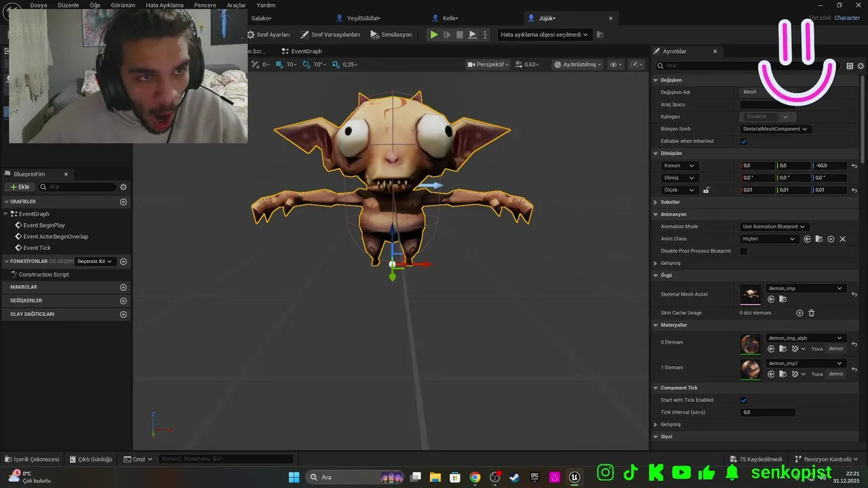The width and height of the screenshot is (868, 488).
Task: Open the viewport performance options icon
Action: tap(636, 64)
